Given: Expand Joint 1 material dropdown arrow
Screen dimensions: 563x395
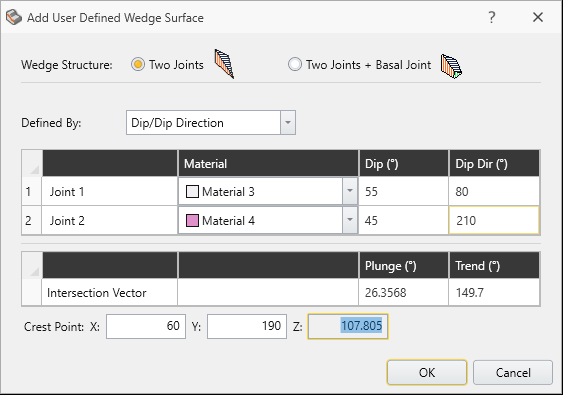Looking at the screenshot, I should click(350, 191).
